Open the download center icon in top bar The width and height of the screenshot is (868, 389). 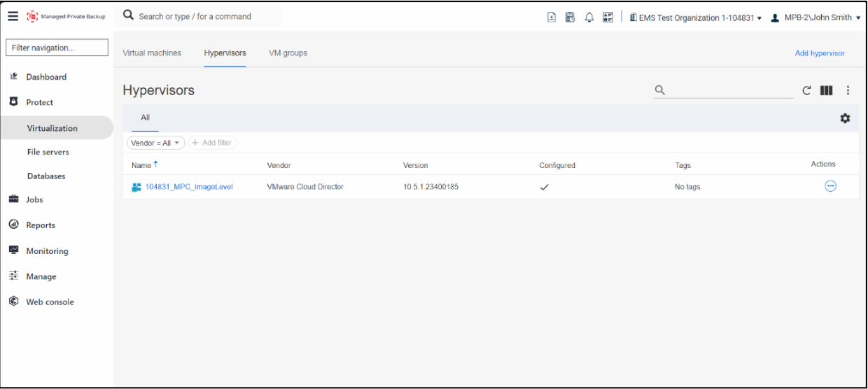click(x=551, y=17)
